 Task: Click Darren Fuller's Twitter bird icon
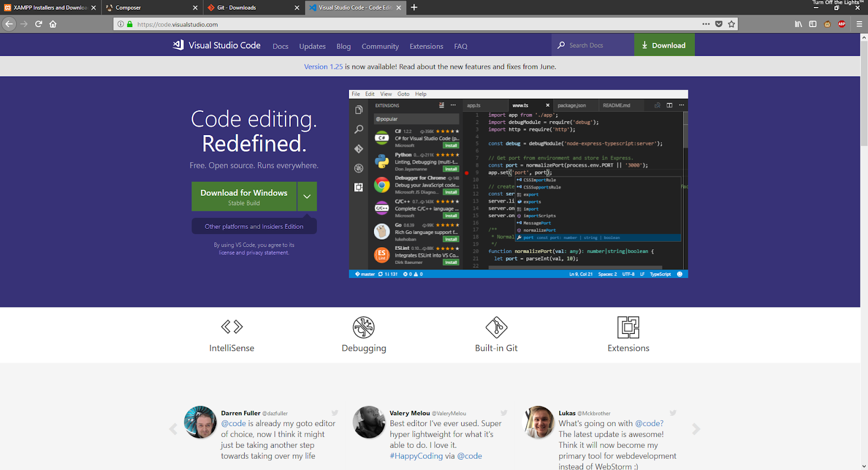[x=335, y=413]
